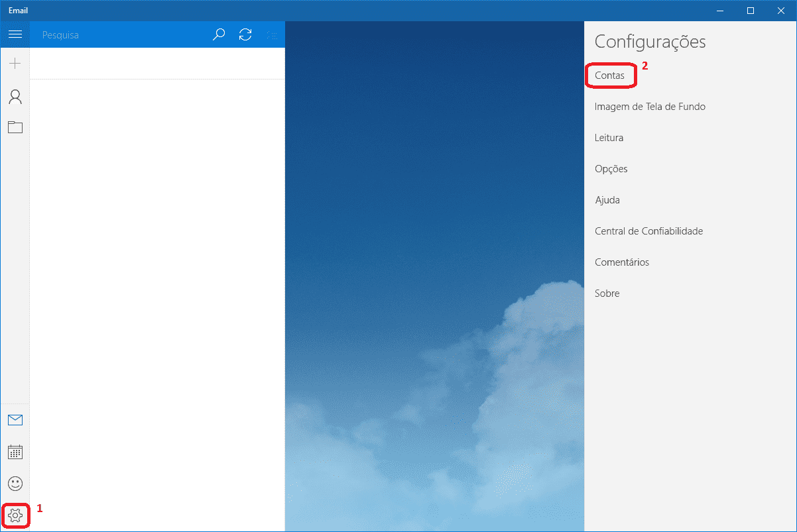The width and height of the screenshot is (797, 532).
Task: Open the Leitura settings
Action: [x=609, y=138]
